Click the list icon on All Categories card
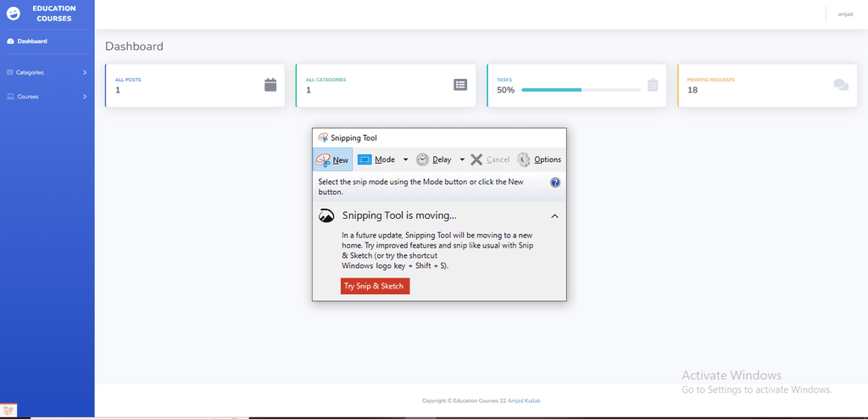 pyautogui.click(x=460, y=85)
